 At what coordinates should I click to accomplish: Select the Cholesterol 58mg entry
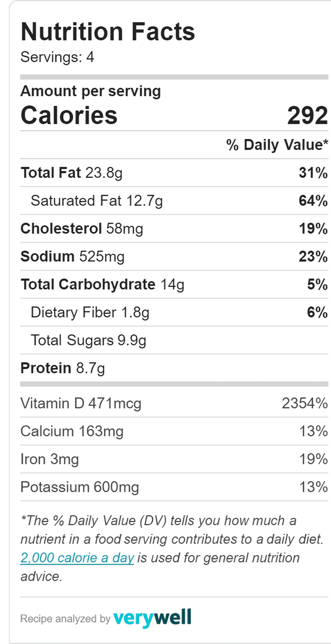82,229
